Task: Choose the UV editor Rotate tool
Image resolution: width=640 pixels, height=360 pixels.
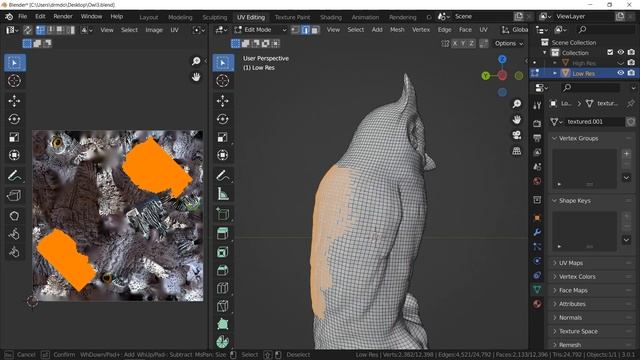Action: [15, 119]
